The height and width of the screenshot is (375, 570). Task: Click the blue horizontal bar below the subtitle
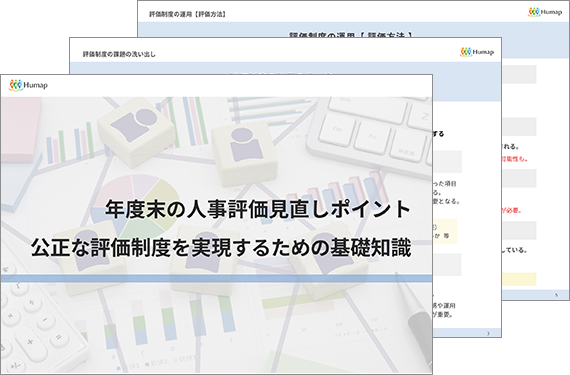click(x=216, y=279)
